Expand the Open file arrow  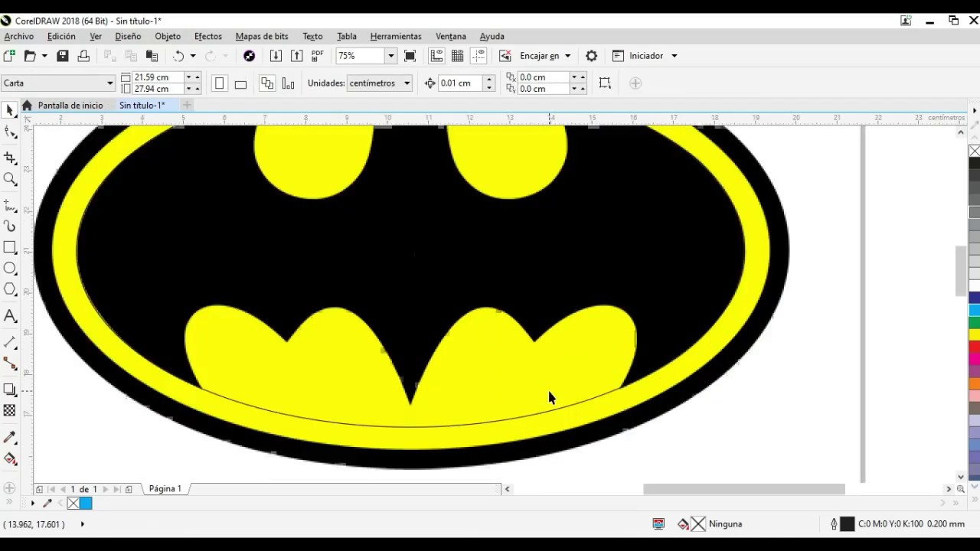44,56
